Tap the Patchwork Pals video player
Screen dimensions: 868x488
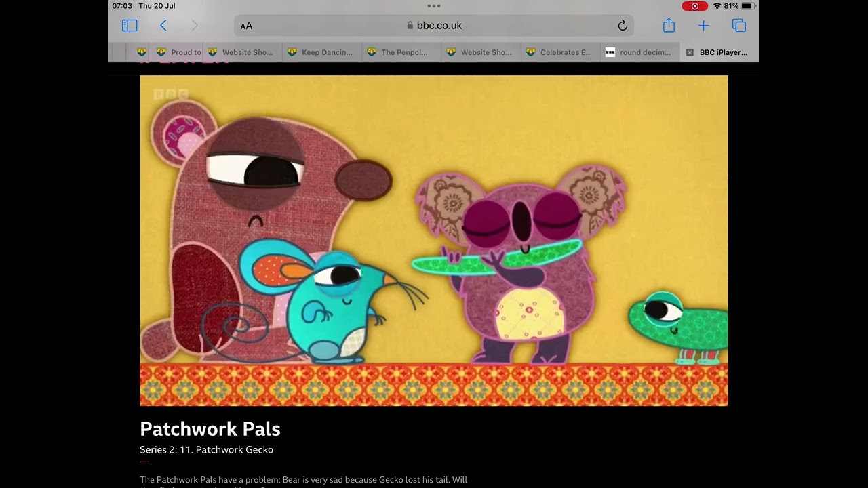(434, 241)
